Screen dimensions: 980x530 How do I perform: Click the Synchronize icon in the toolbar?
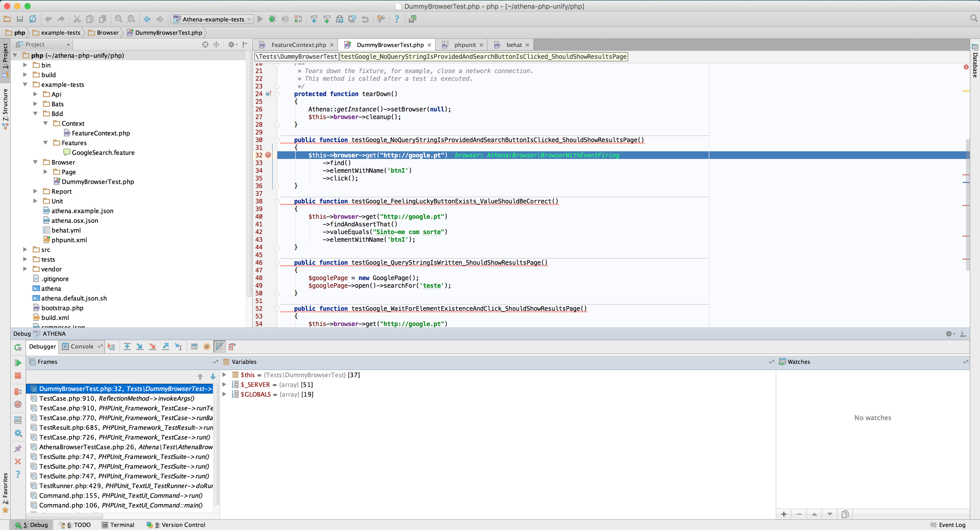33,19
